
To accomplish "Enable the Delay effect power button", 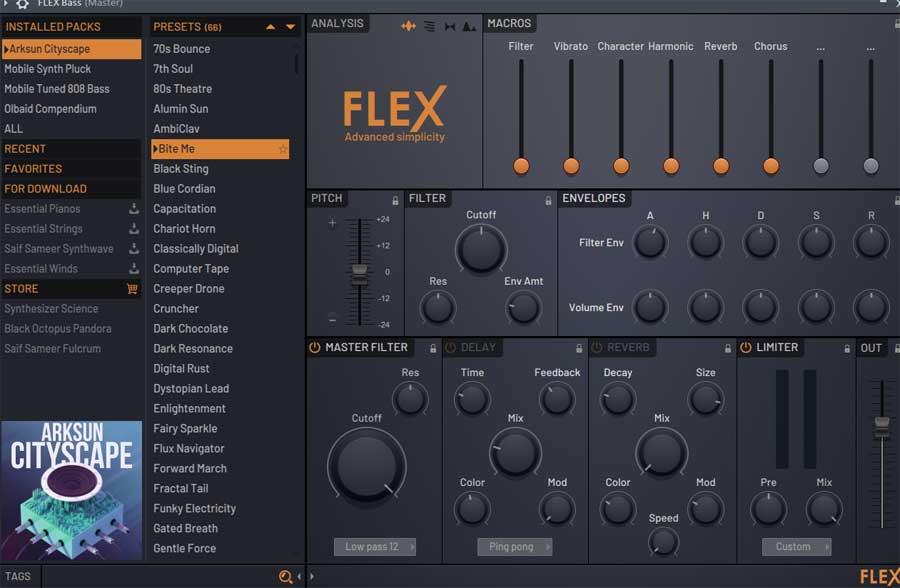I will tap(451, 347).
